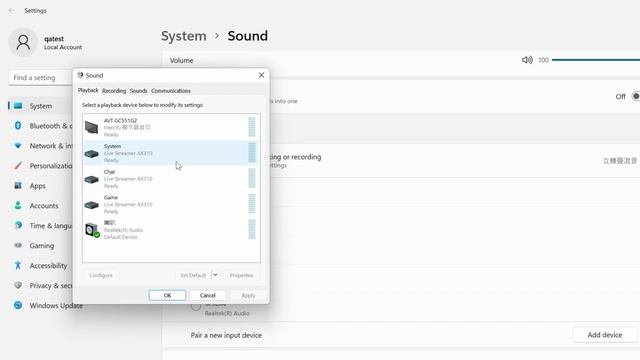
Task: Open System breadcrumb in Settings header
Action: 184,36
